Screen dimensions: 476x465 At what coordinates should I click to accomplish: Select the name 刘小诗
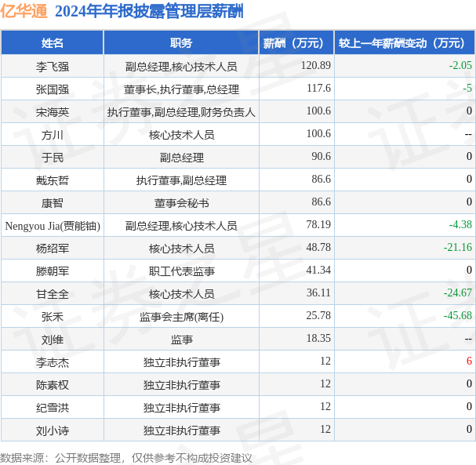coord(53,430)
